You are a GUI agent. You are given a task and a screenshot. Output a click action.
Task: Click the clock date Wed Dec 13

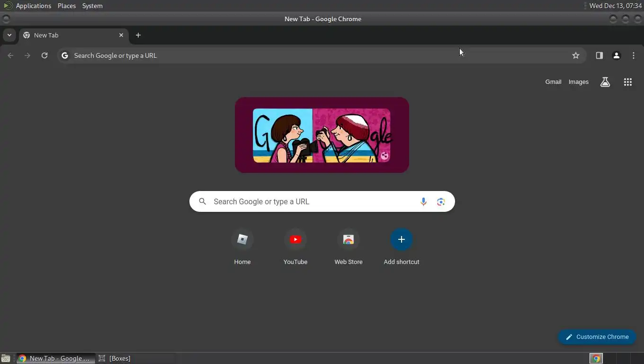pos(616,6)
